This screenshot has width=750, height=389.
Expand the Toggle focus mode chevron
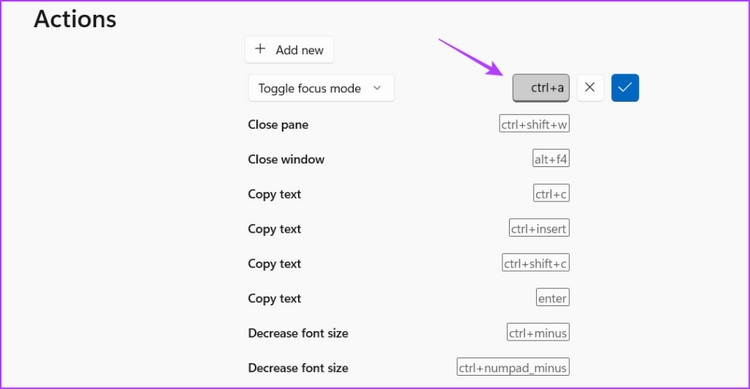[x=377, y=88]
